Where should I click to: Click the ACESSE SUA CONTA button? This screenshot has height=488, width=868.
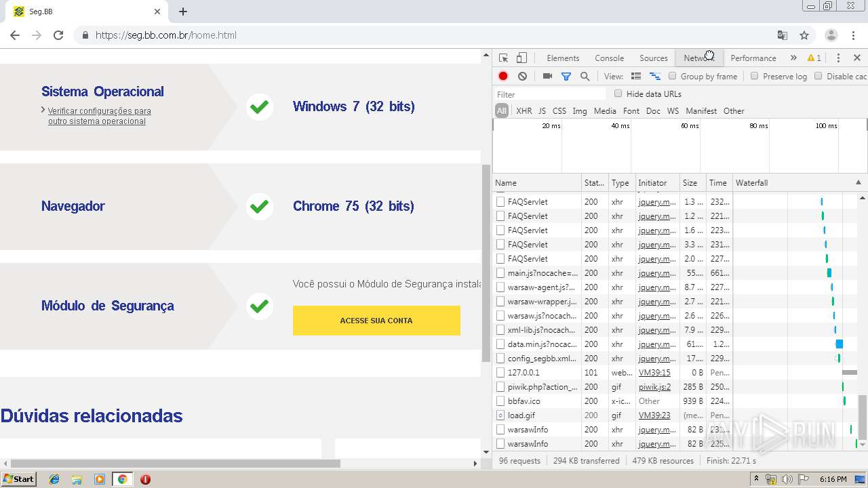[x=376, y=321]
